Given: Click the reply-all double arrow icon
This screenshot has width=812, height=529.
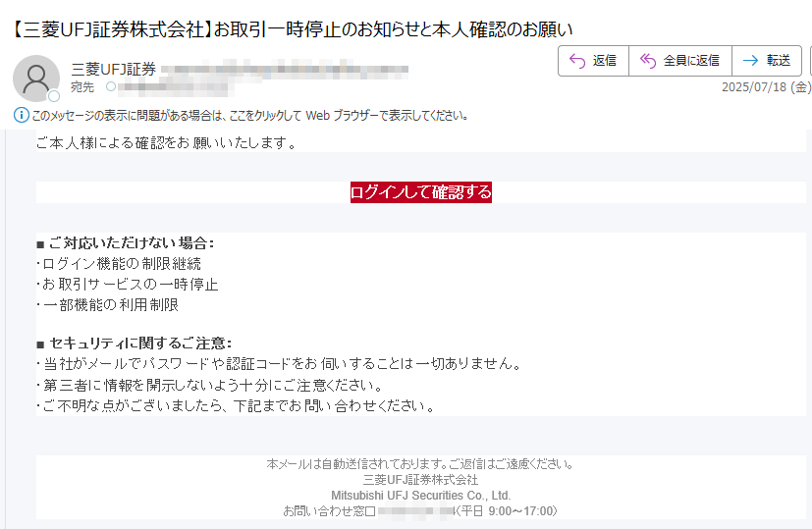Looking at the screenshot, I should 648,61.
